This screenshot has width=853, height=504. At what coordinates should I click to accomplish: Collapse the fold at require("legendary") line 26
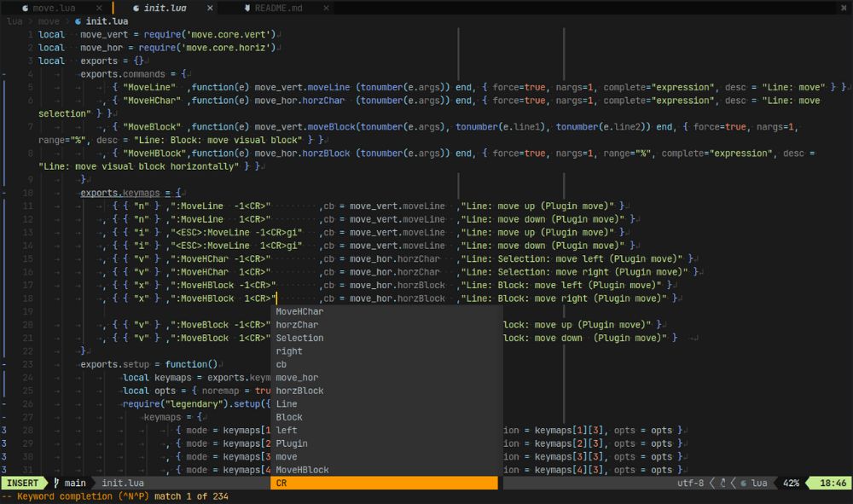coord(3,404)
